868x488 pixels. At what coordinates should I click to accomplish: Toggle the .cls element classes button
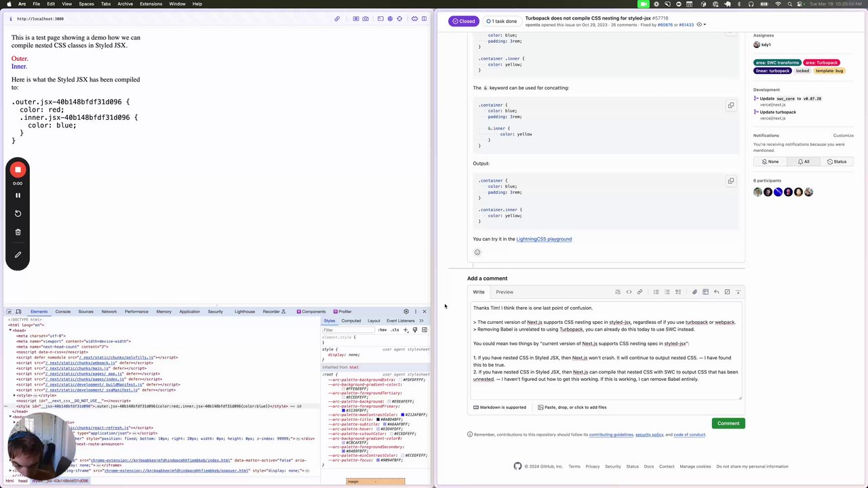click(395, 330)
